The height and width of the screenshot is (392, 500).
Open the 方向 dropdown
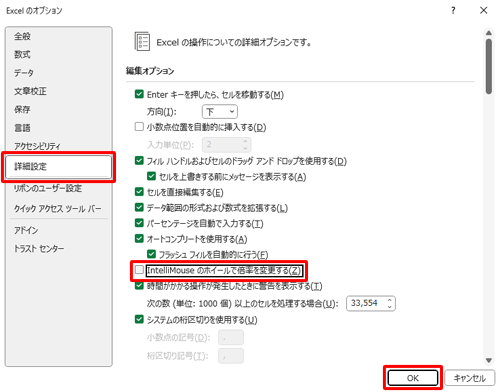coord(220,112)
